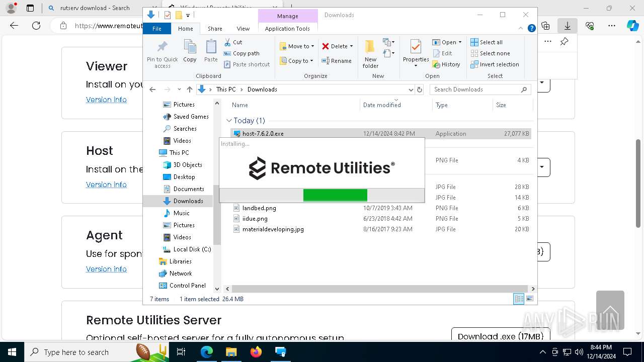
Task: Open Windows Start menu
Action: click(12, 352)
